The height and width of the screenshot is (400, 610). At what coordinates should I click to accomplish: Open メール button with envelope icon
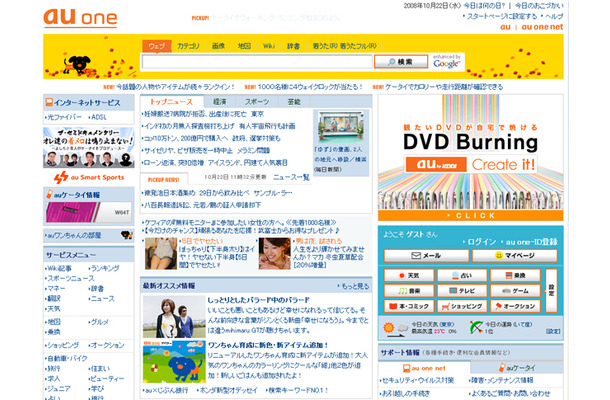(426, 256)
